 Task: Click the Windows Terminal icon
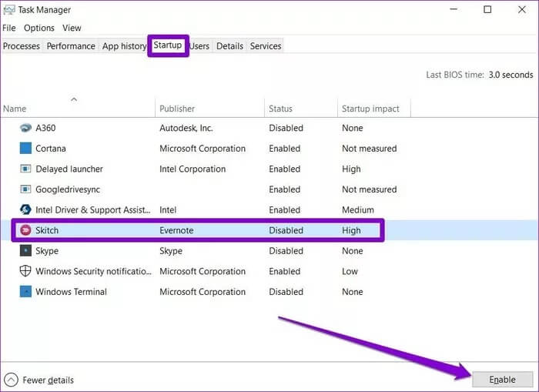click(25, 292)
